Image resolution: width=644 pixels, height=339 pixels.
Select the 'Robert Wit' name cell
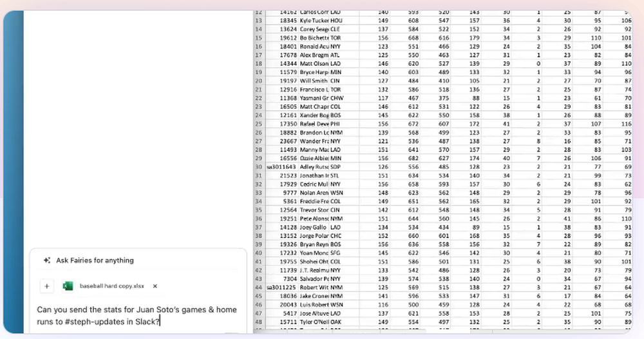(x=314, y=287)
